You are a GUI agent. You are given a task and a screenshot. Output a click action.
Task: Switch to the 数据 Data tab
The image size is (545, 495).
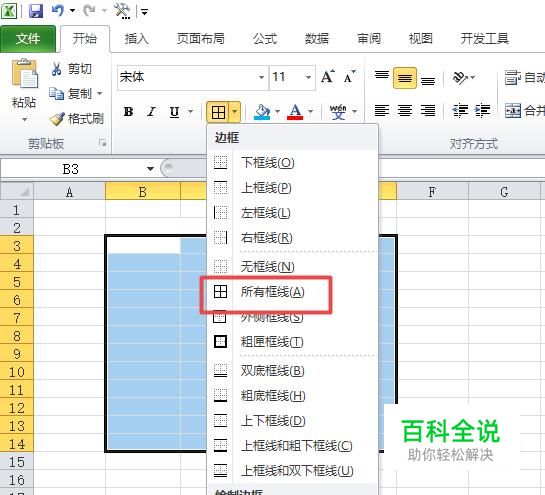coord(317,39)
